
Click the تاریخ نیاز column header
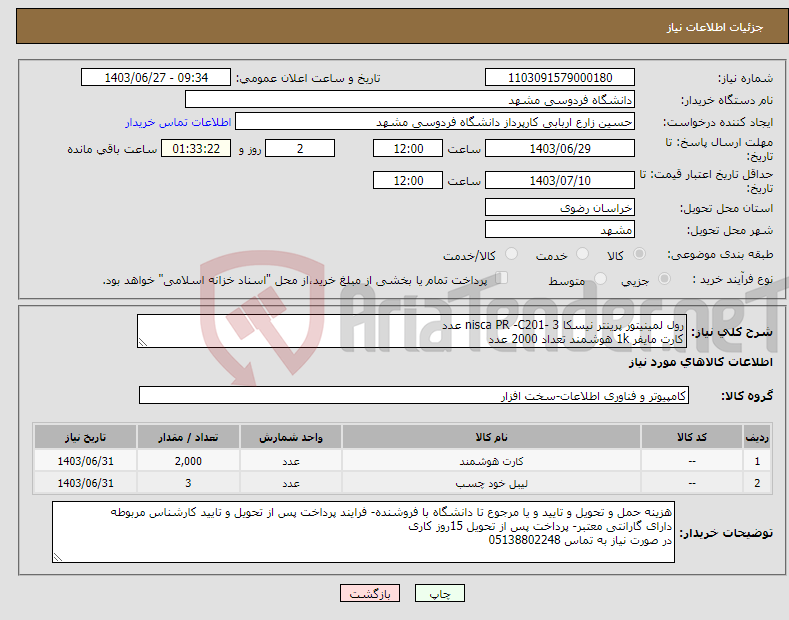pyautogui.click(x=86, y=437)
